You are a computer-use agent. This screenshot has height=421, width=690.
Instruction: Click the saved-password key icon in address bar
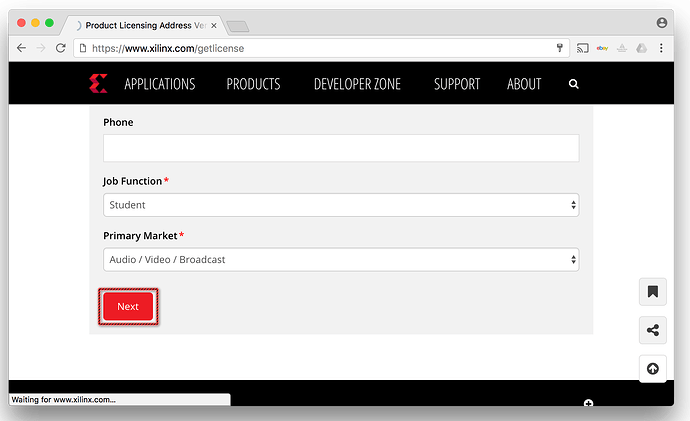coord(560,48)
